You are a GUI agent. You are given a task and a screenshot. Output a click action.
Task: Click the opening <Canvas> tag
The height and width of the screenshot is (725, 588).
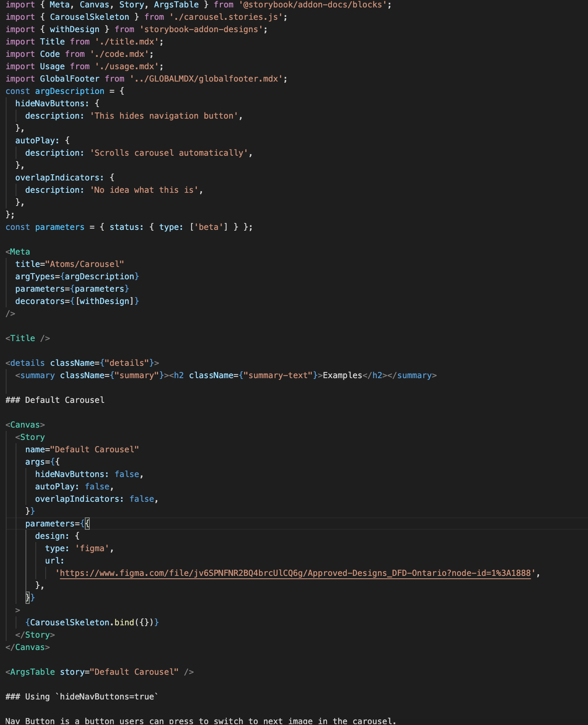pyautogui.click(x=25, y=425)
